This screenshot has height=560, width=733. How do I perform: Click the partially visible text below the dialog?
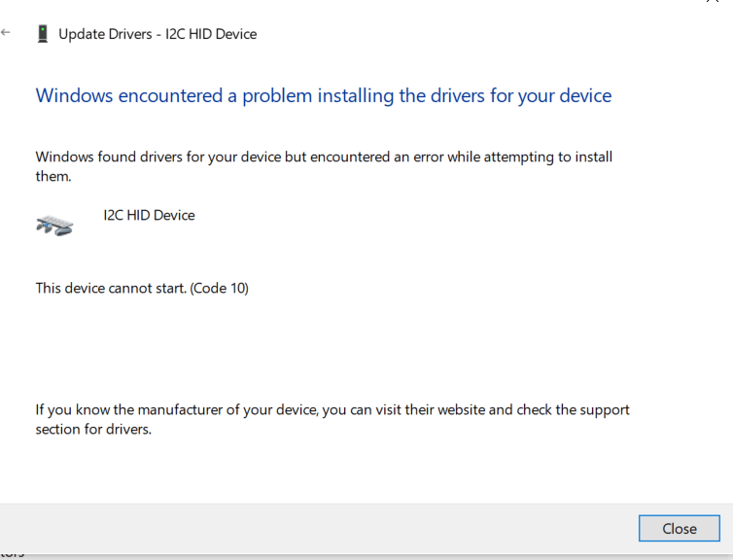(x=12, y=554)
